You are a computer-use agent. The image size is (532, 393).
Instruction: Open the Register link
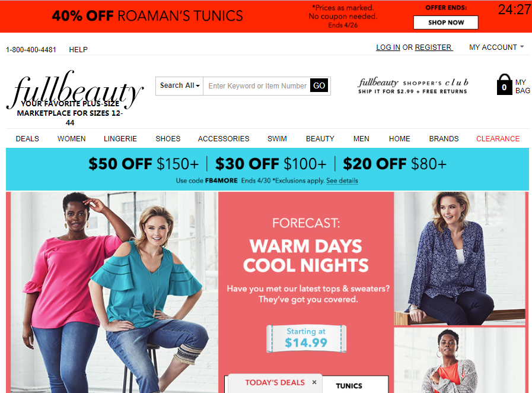click(434, 47)
